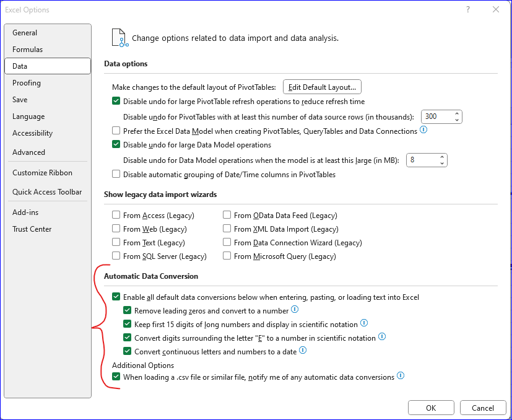
Task: Enable From Web (Legacy) wizard
Action: (116, 229)
